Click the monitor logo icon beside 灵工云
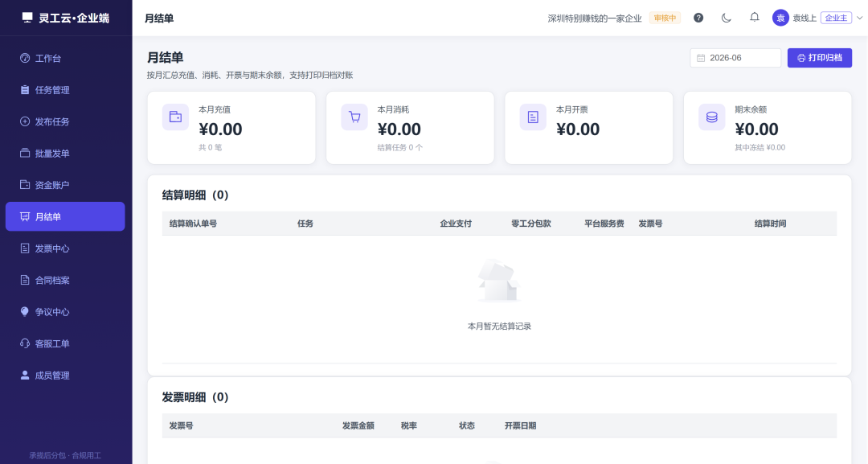The width and height of the screenshot is (868, 464). 27,18
